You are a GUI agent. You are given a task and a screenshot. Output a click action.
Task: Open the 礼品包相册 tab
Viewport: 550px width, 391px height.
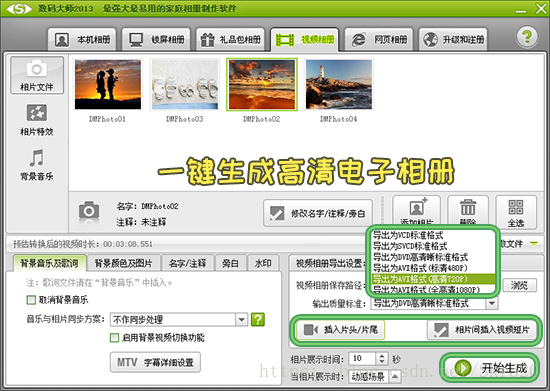point(230,39)
